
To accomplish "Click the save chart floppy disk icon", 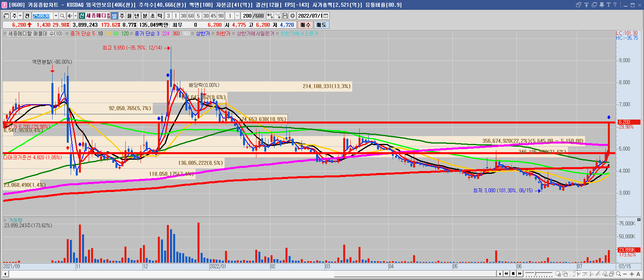I will coord(285,16).
